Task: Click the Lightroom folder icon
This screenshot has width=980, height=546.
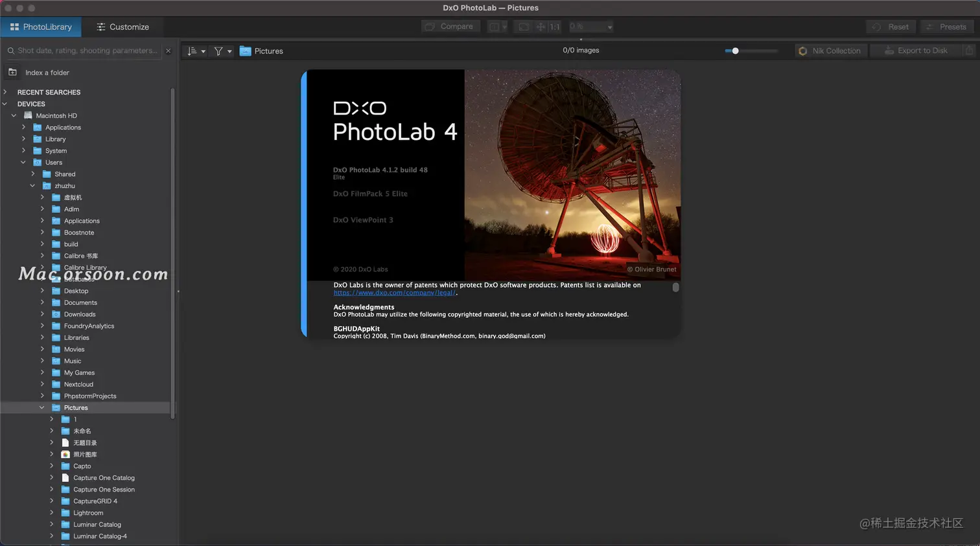Action: pos(65,512)
